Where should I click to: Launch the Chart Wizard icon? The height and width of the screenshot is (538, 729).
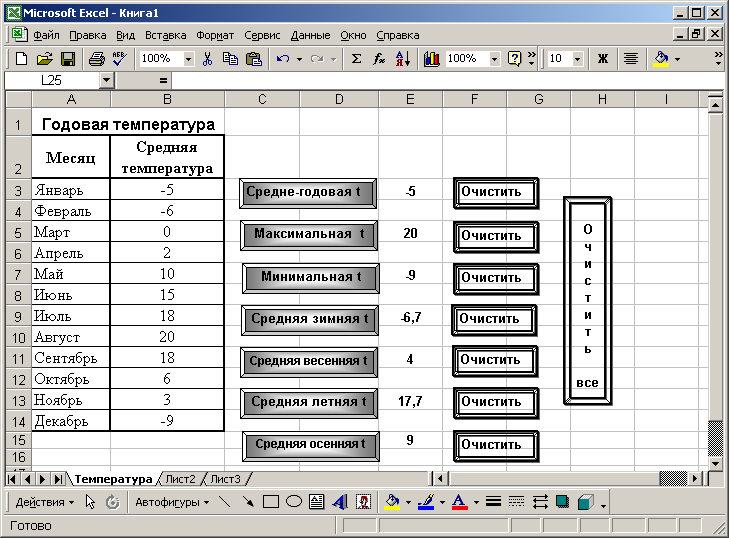[x=431, y=59]
